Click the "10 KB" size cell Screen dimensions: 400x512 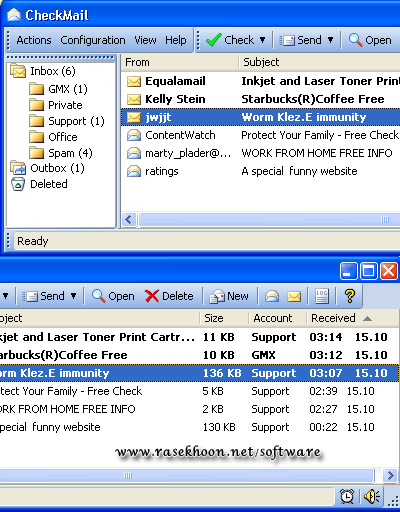pyautogui.click(x=219, y=355)
